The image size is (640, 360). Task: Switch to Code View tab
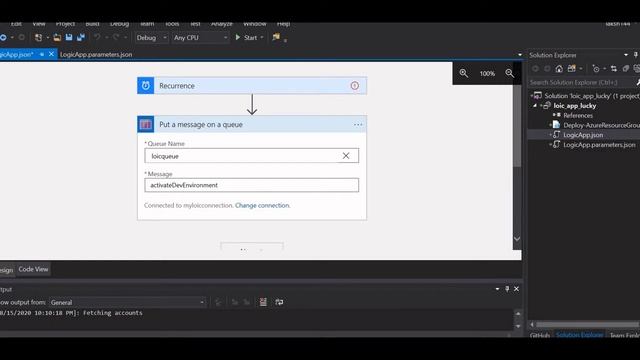tap(33, 269)
